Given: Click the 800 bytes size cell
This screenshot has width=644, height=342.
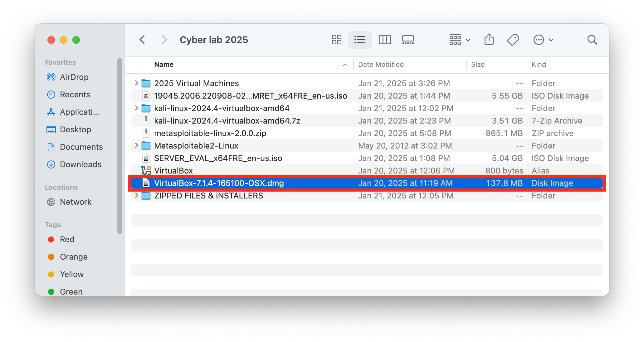Looking at the screenshot, I should tap(504, 171).
